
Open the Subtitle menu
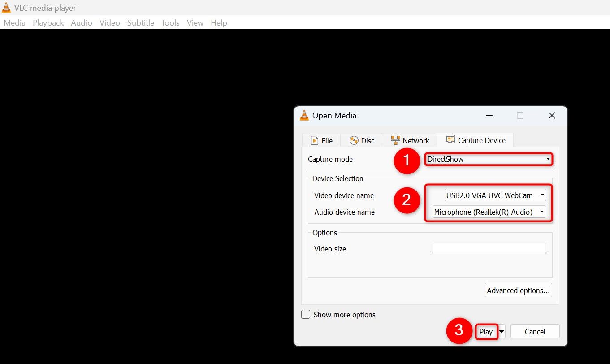[140, 22]
